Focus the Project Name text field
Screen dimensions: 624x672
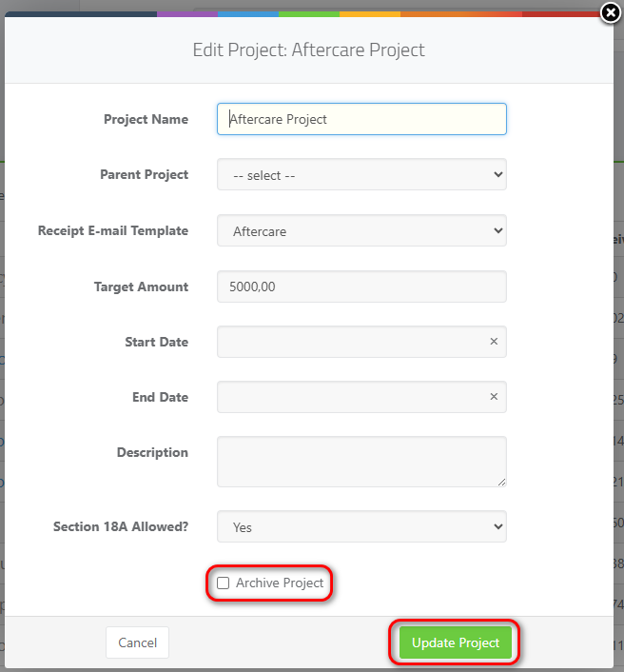[361, 119]
